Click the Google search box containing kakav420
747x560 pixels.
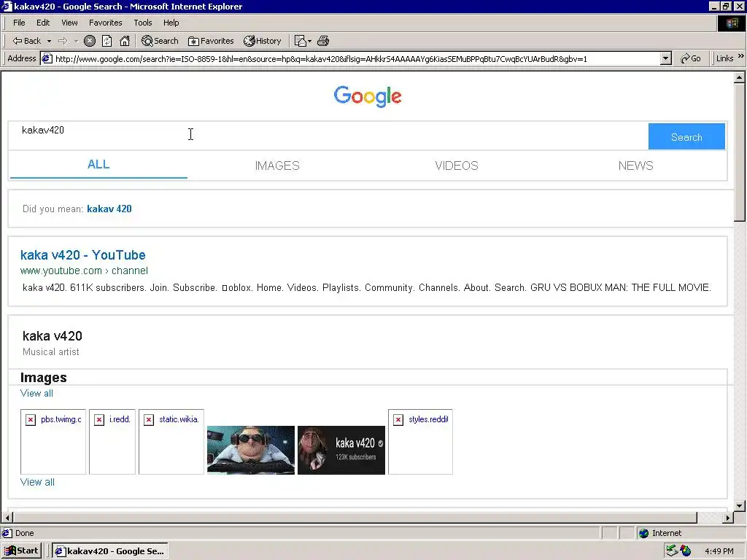[328, 136]
